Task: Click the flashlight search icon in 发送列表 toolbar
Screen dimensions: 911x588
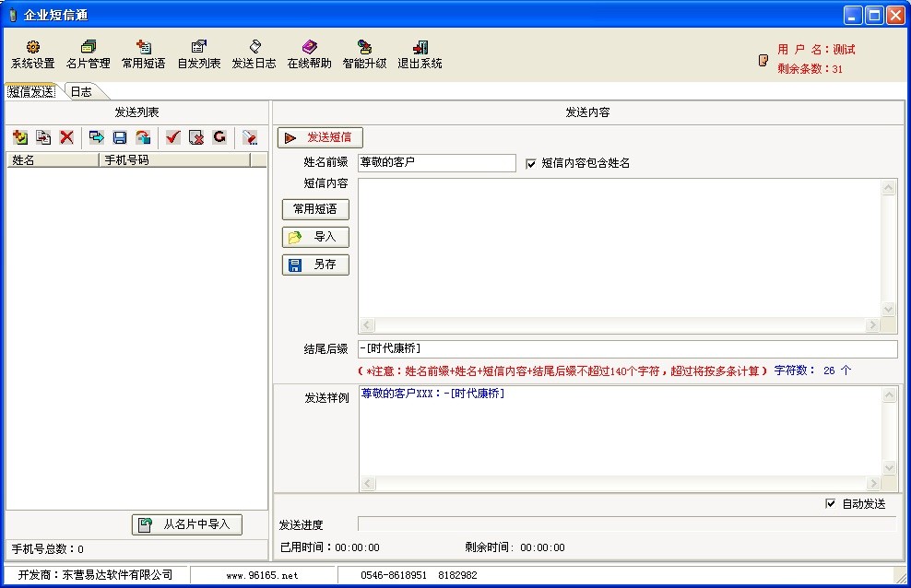Action: pyautogui.click(x=249, y=137)
